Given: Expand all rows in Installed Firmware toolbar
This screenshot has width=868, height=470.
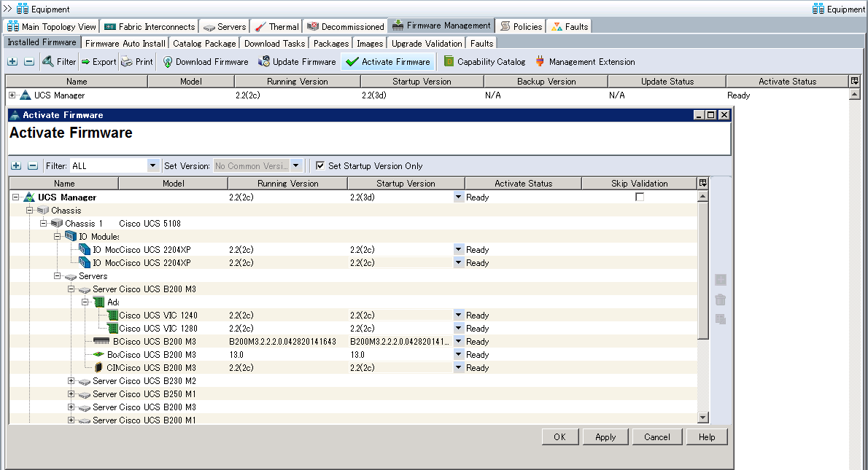Looking at the screenshot, I should click(x=12, y=62).
